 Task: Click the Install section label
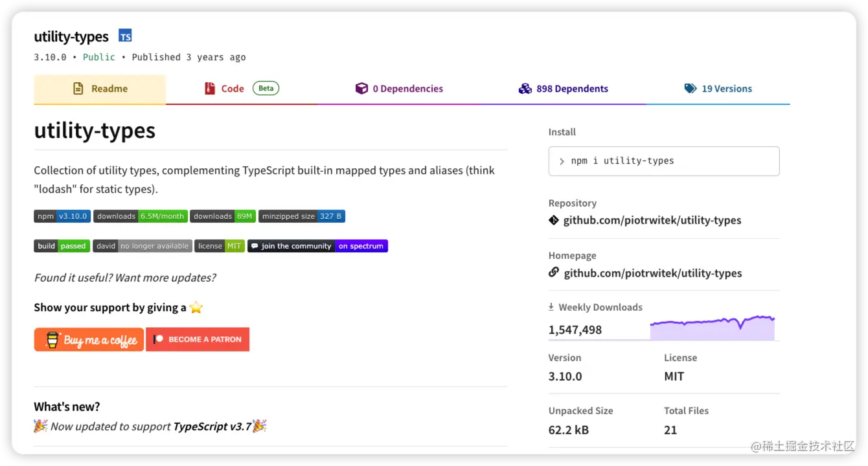[562, 132]
